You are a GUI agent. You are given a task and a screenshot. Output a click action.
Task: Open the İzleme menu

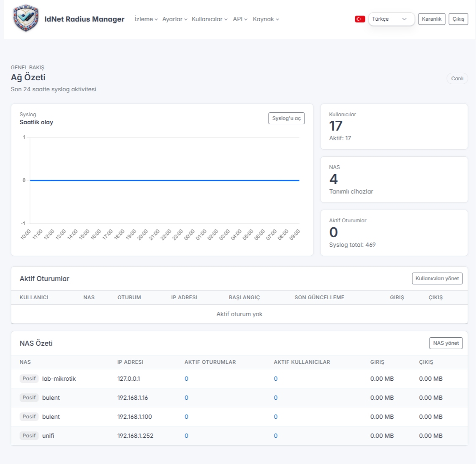(146, 19)
